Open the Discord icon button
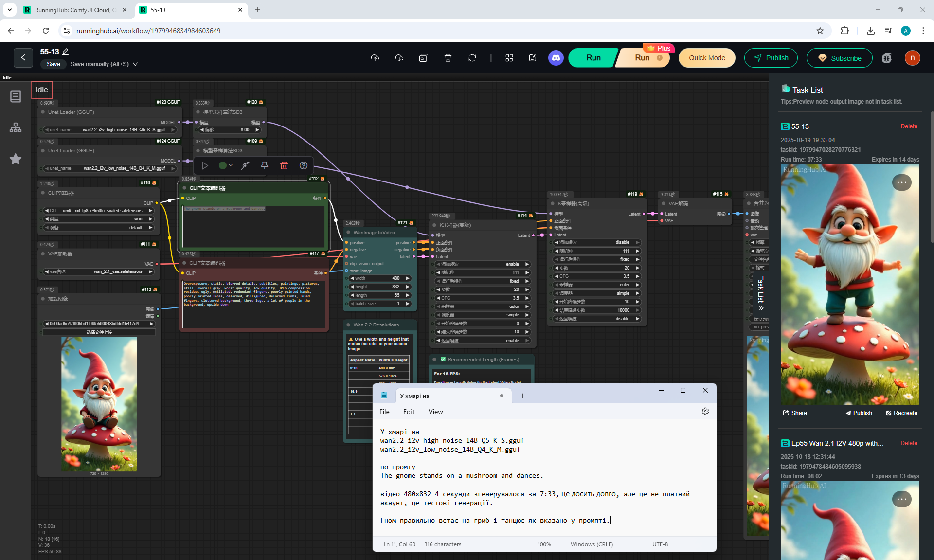Image resolution: width=934 pixels, height=560 pixels. 556,58
